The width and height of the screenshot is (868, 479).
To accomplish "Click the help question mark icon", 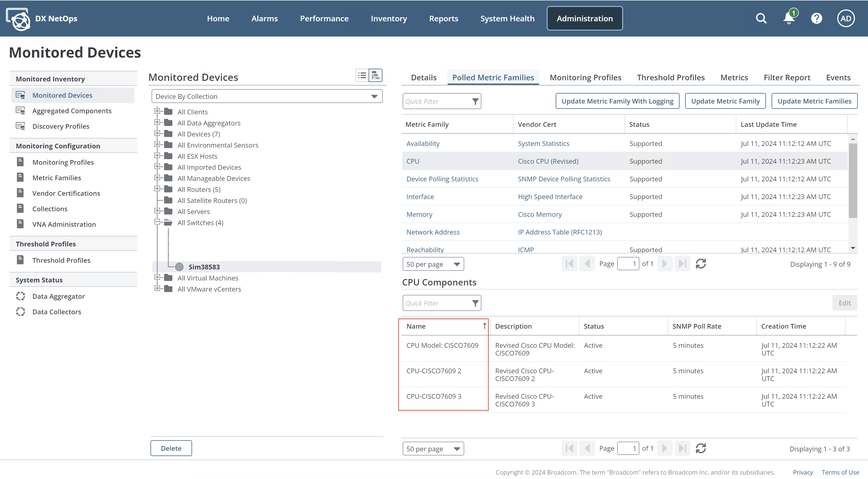I will coord(816,18).
